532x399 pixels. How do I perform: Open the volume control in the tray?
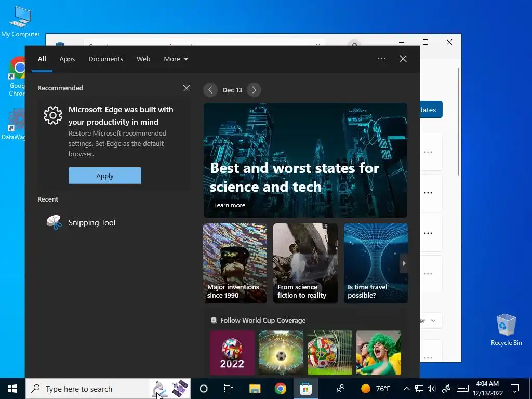(431, 389)
